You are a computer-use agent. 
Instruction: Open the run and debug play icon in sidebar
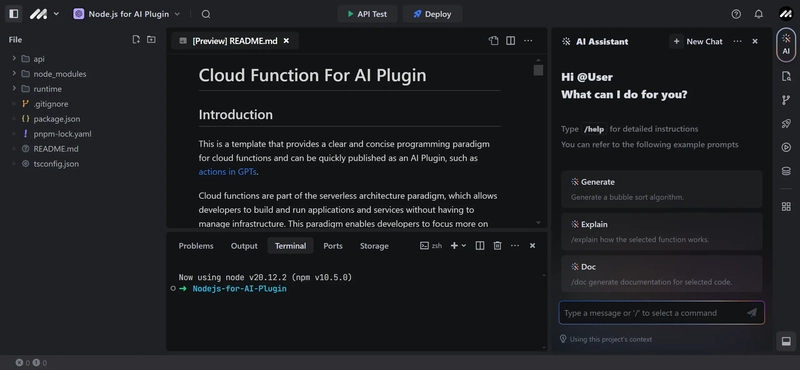pyautogui.click(x=786, y=147)
